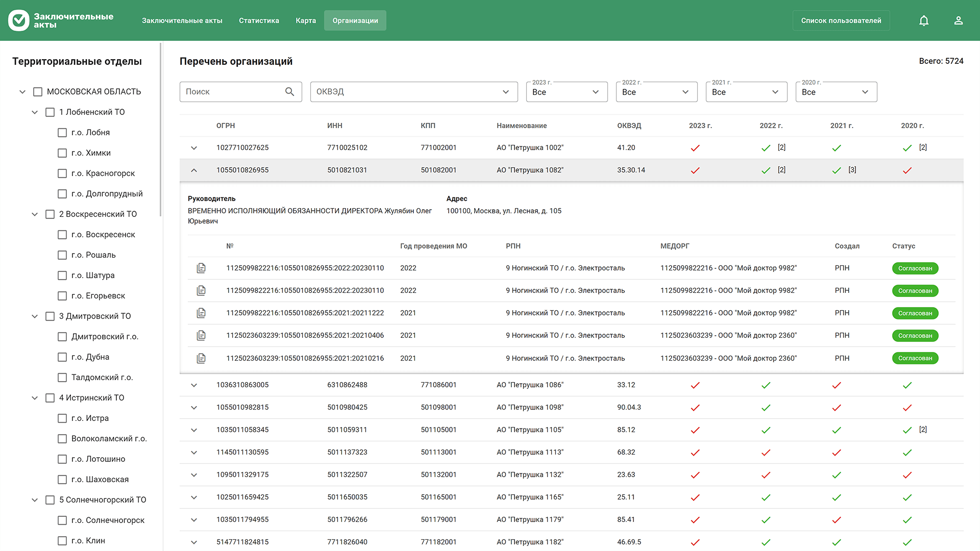Click 2021 green checkmark for АО Петрушка 1082
Viewport: 980px width, 551px height.
pyautogui.click(x=837, y=170)
